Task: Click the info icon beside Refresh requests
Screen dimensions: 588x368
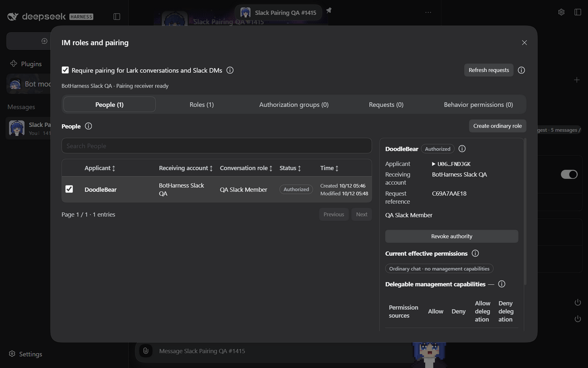Action: [x=521, y=70]
